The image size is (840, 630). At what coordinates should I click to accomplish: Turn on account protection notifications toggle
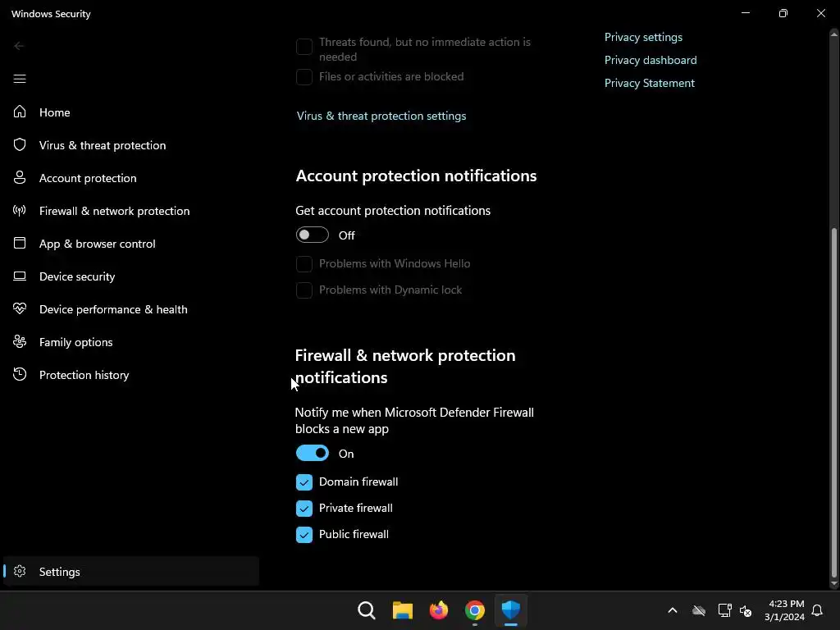point(313,235)
